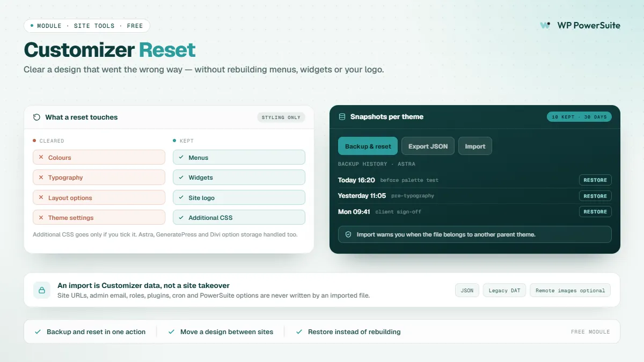Click the Today 16:20 timestamp
644x362 pixels.
356,180
